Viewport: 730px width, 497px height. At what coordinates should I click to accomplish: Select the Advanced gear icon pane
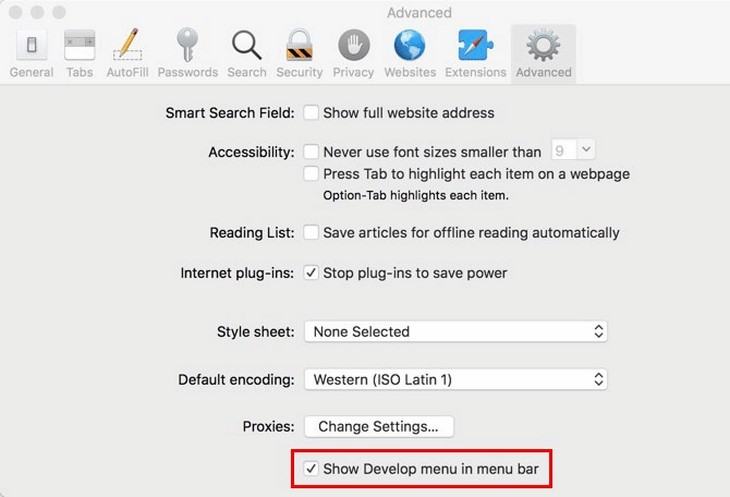coord(543,54)
